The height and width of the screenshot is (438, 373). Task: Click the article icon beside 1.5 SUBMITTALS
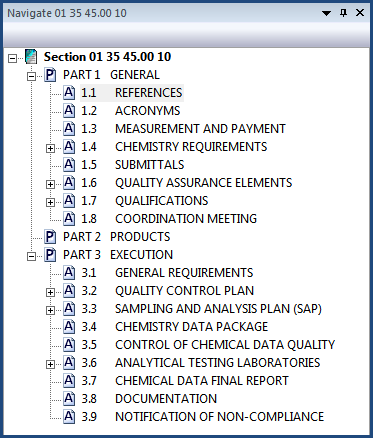pyautogui.click(x=69, y=164)
